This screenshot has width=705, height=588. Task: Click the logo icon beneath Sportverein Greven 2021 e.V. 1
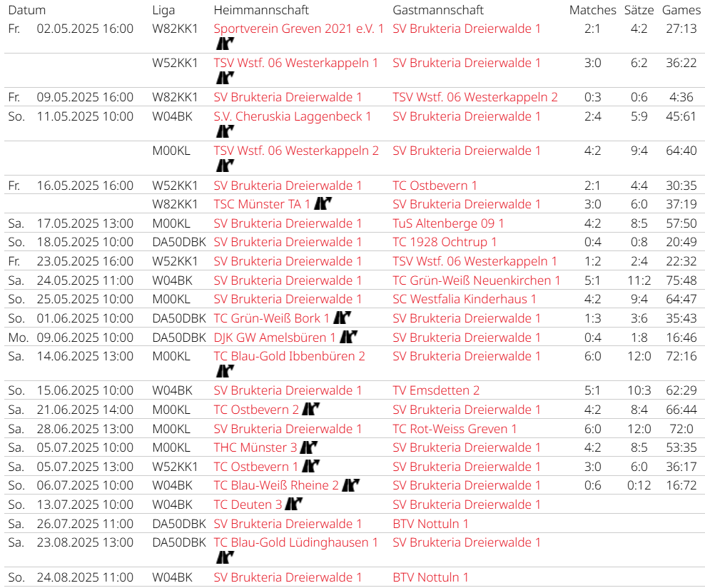225,44
